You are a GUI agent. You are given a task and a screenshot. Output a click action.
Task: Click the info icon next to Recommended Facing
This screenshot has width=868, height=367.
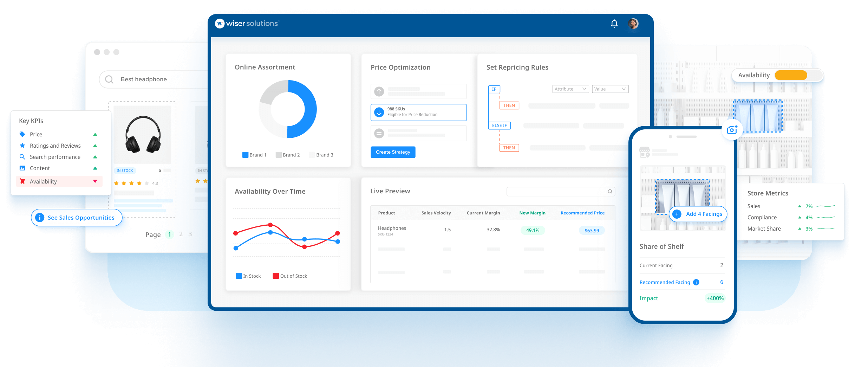tap(696, 282)
